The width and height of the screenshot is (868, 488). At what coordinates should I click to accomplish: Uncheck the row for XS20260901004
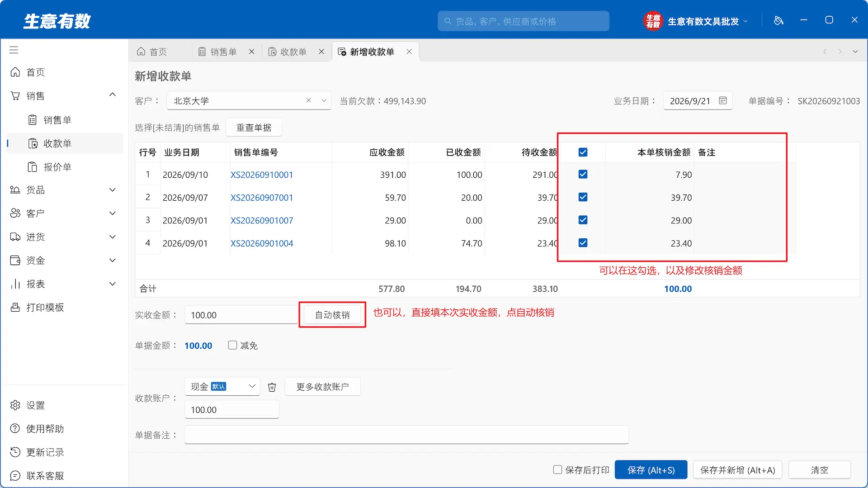tap(583, 243)
